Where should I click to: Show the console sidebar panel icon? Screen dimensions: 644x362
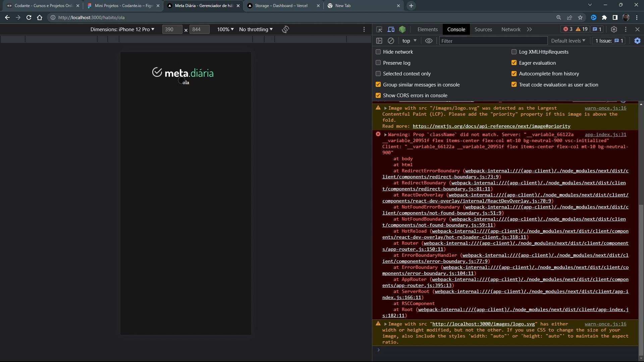379,41
